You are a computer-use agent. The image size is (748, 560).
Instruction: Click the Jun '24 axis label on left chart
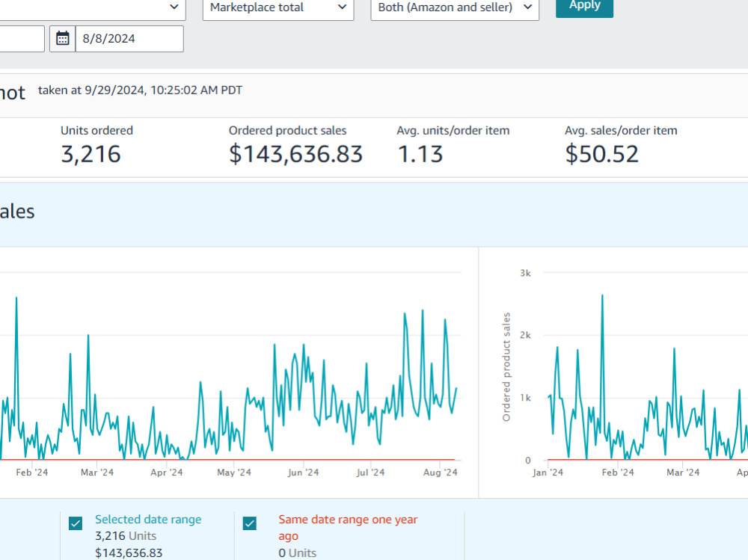coord(304,473)
